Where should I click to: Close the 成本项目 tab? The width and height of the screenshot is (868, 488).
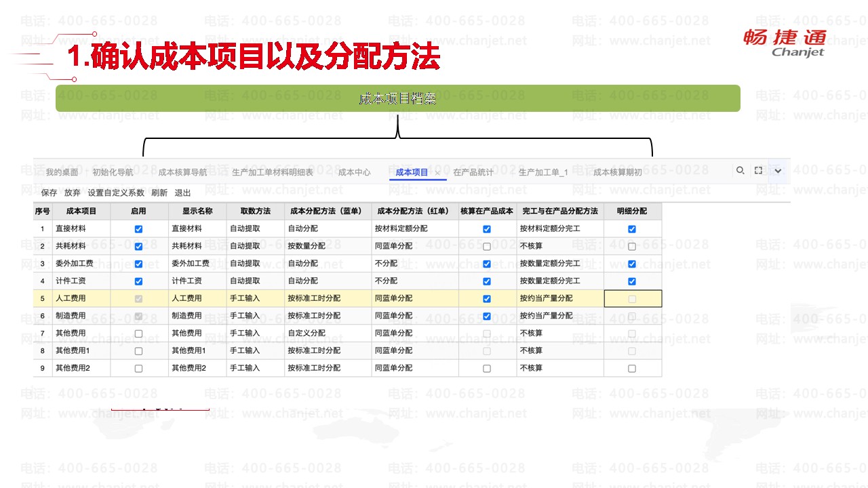click(437, 173)
